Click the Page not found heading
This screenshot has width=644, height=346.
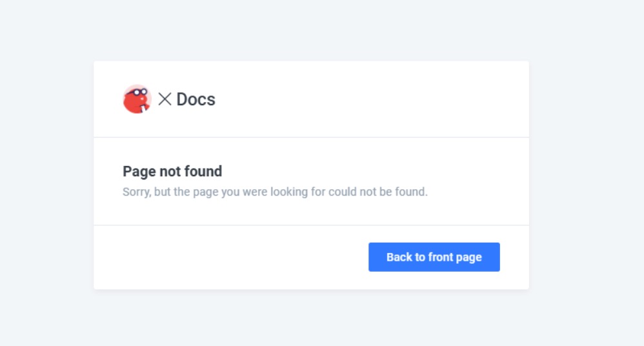172,171
